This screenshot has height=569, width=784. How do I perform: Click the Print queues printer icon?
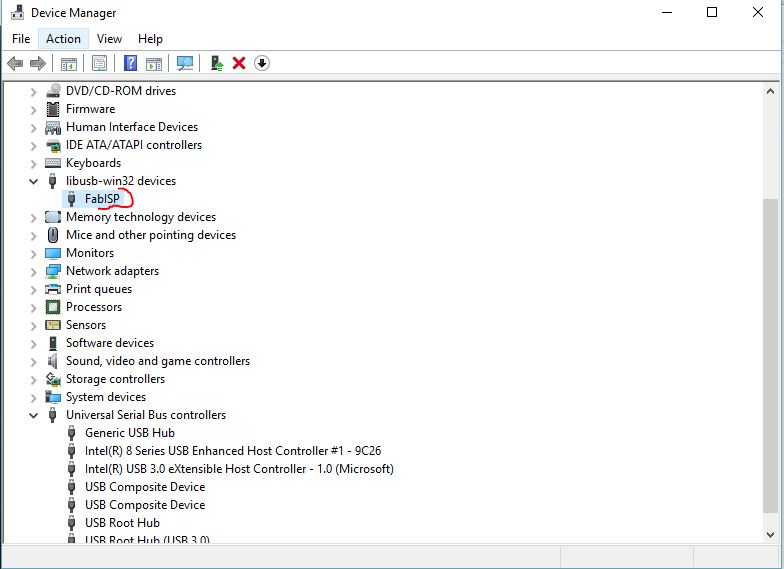click(53, 289)
